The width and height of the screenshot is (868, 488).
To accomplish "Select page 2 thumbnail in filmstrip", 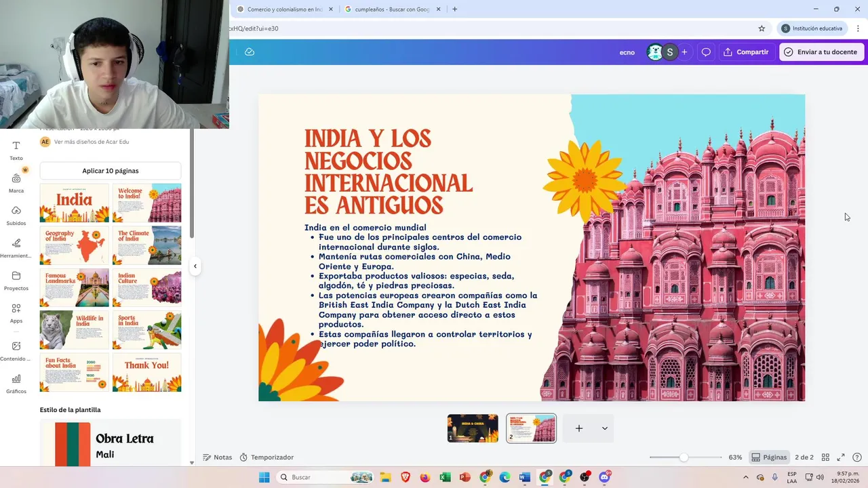I will [x=531, y=428].
